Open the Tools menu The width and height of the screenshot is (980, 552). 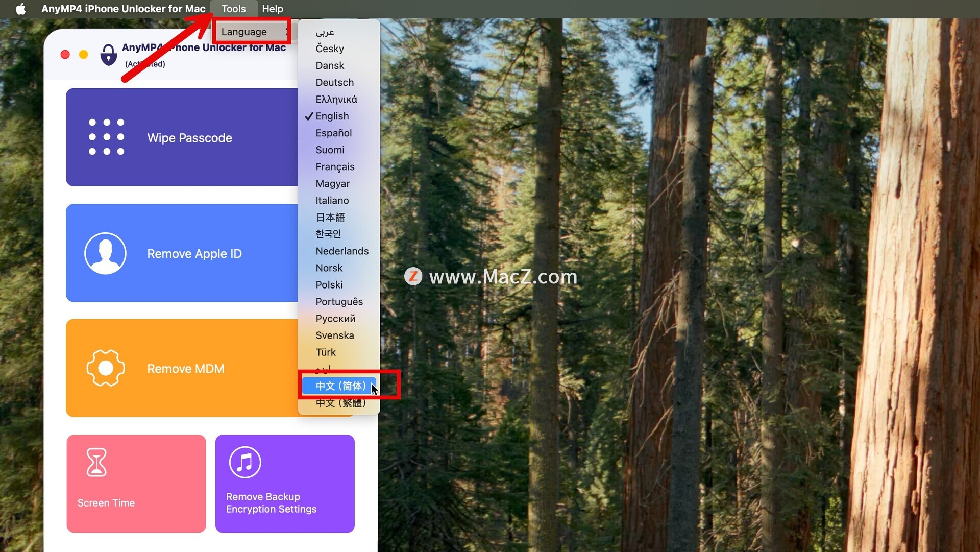pos(233,9)
